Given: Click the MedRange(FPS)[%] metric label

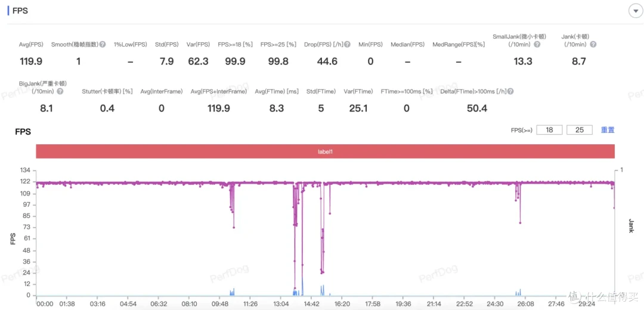Looking at the screenshot, I should 459,44.
